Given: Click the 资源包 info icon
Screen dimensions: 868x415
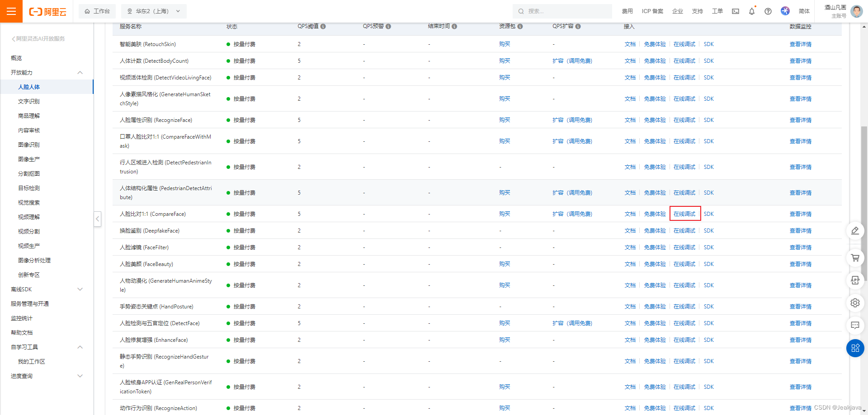Looking at the screenshot, I should (x=520, y=27).
